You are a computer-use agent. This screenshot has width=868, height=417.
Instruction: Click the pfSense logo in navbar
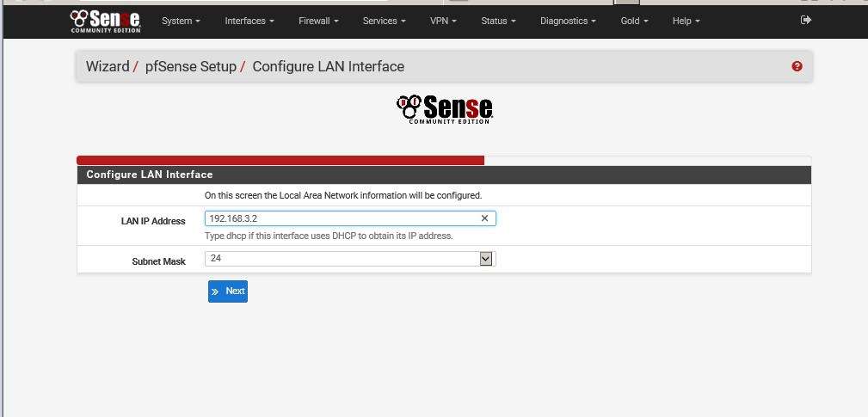click(105, 21)
